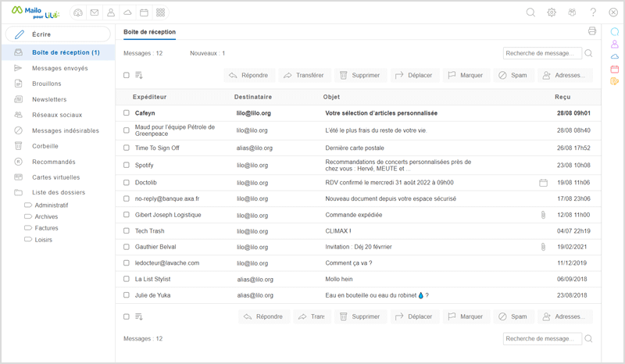Click the calendar icon on the Doctolib message
The image size is (625, 364).
click(x=543, y=183)
